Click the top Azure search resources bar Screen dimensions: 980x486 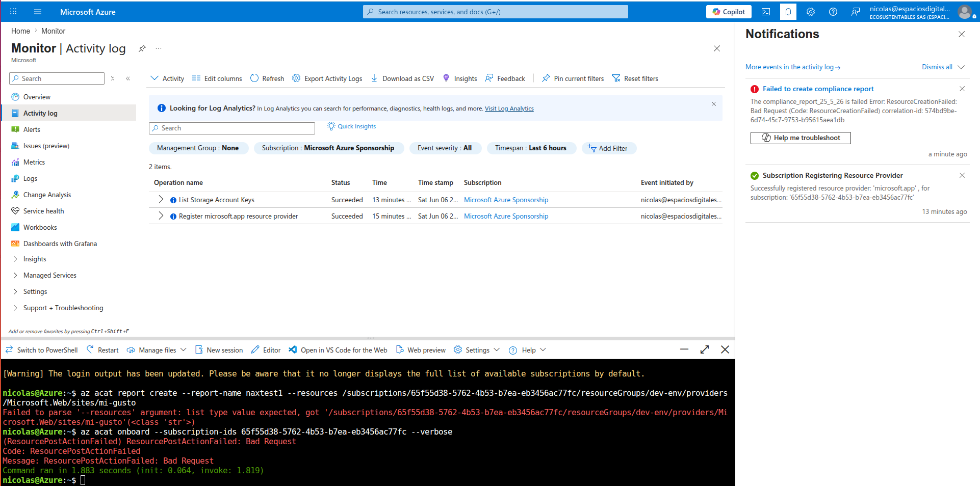[496, 12]
